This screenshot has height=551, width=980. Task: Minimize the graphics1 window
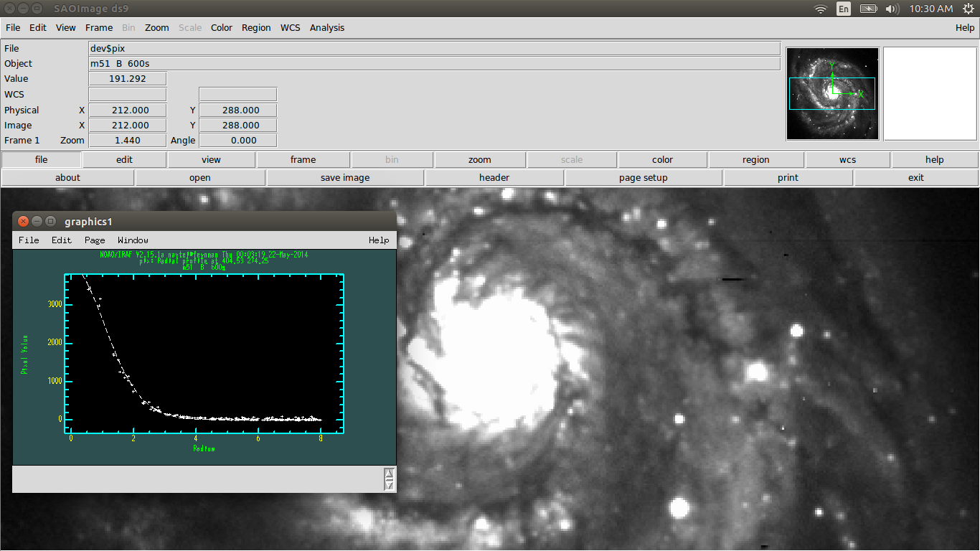[37, 222]
